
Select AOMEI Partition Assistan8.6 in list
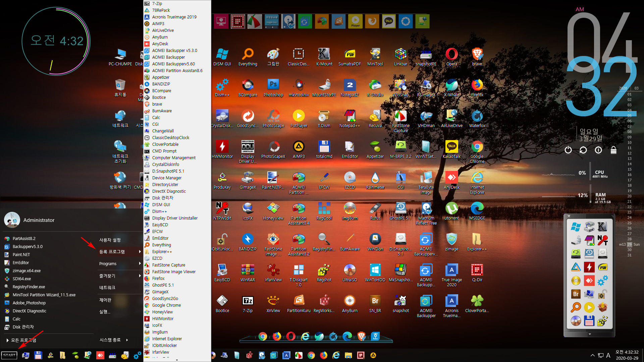click(177, 70)
